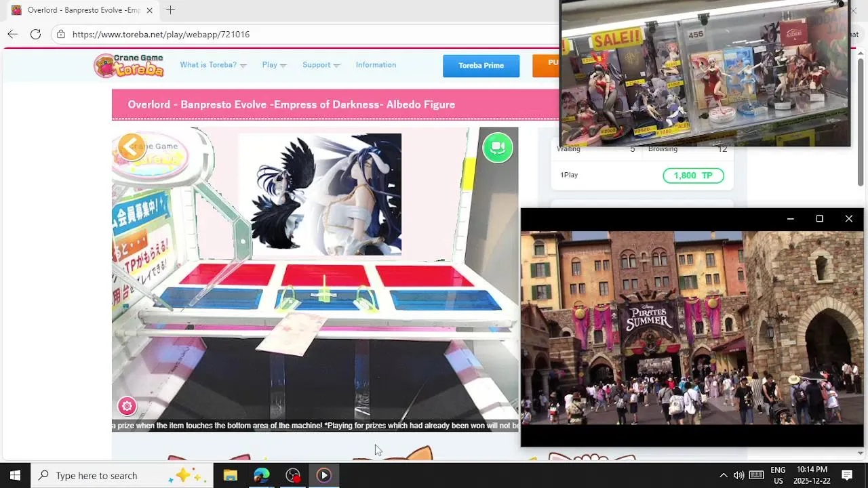Click the Toreba Prime button
This screenshot has width=868, height=488.
481,66
